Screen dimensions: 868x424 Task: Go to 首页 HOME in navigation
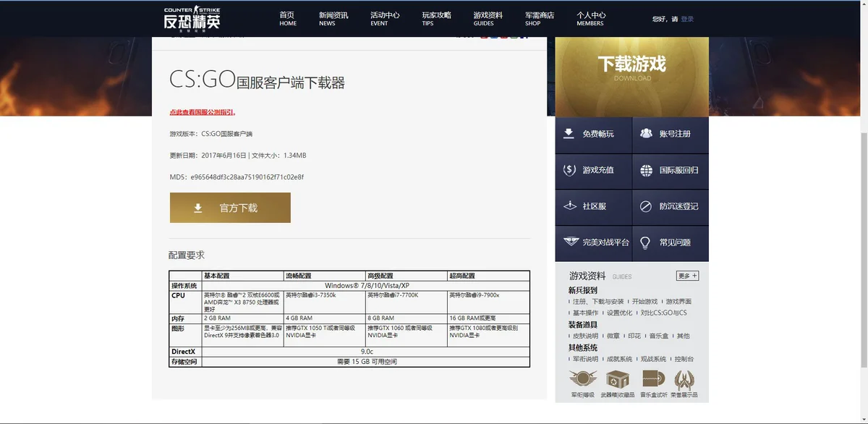click(x=288, y=18)
